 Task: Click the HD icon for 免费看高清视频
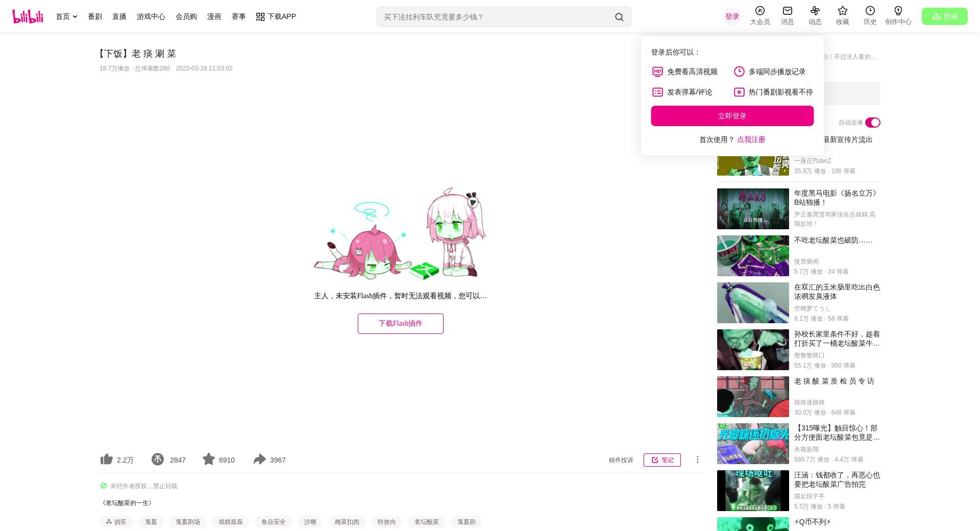[x=657, y=71]
